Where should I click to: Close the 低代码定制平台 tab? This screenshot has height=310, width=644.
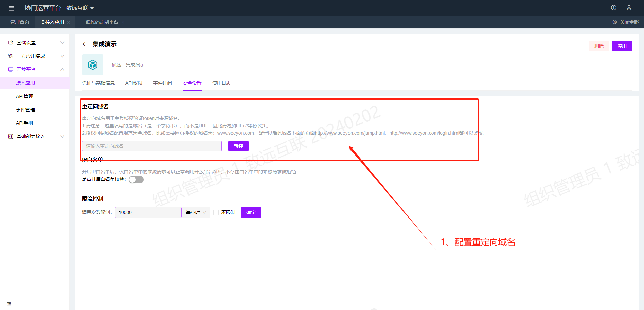[123, 22]
